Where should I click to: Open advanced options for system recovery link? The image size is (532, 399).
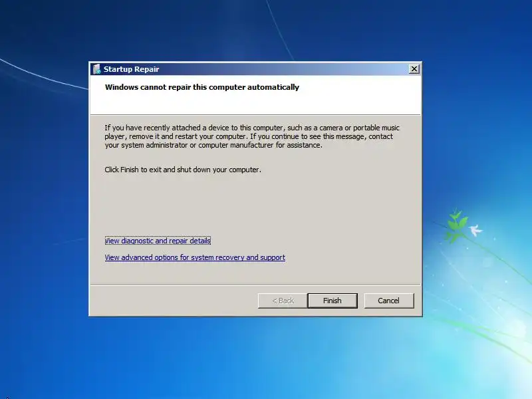click(x=195, y=257)
